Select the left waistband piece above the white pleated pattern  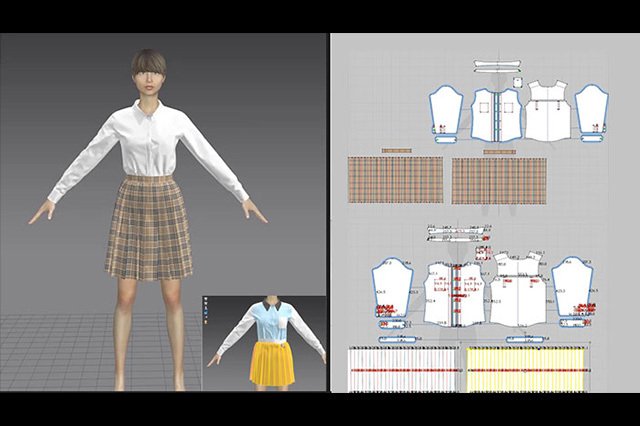(398, 339)
